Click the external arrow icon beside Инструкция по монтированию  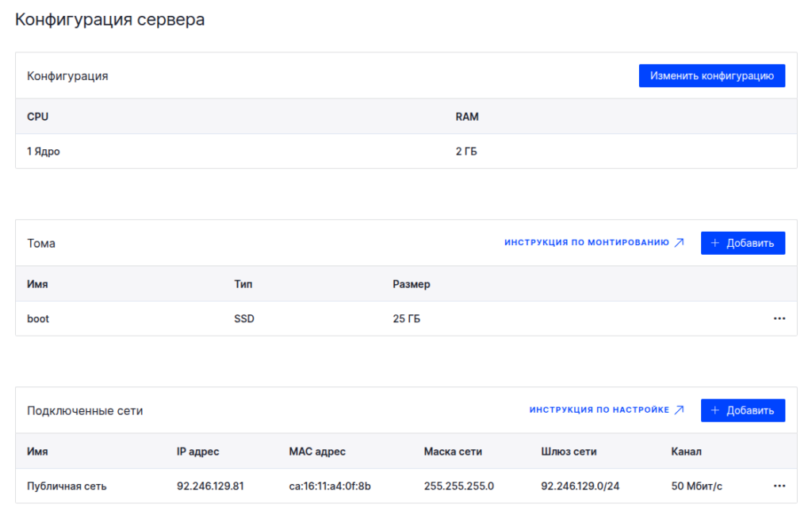[x=679, y=243]
